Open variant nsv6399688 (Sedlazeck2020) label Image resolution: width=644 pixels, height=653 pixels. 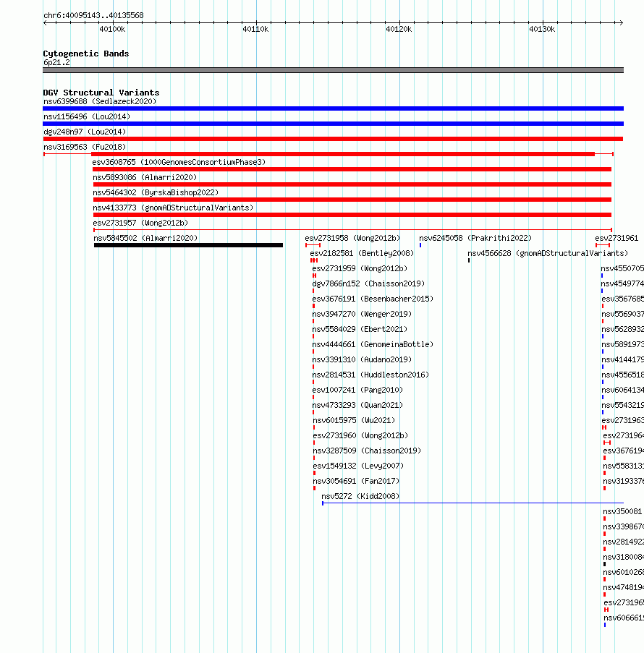click(100, 102)
